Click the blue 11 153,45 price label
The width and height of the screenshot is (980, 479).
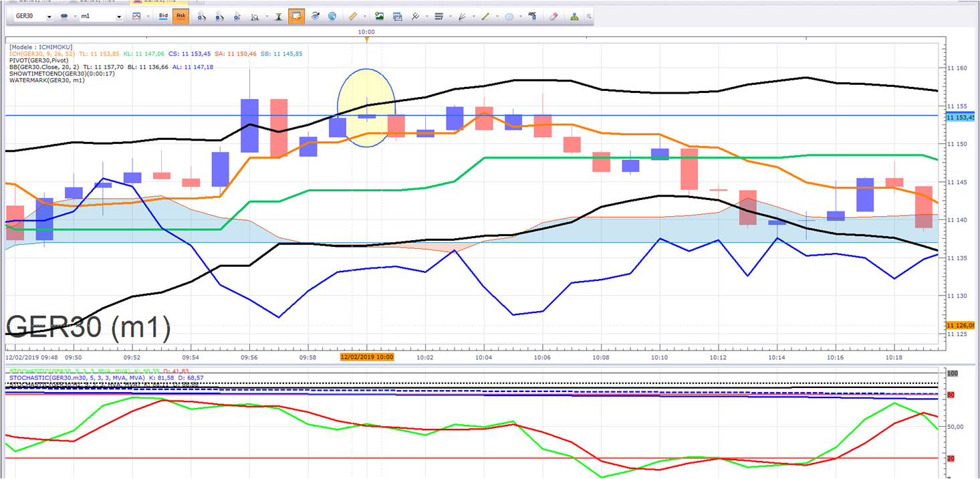tap(961, 117)
